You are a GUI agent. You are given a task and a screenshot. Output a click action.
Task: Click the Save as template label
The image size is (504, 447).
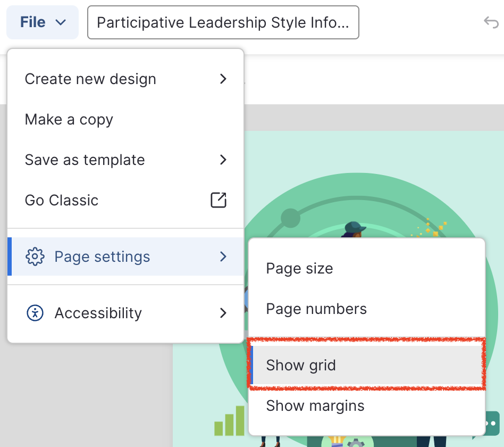pos(85,160)
